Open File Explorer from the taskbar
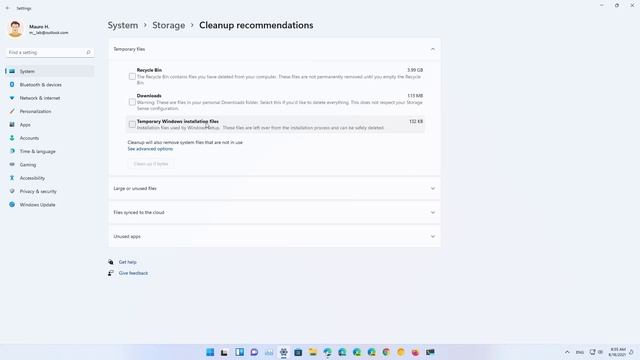 coord(313,352)
